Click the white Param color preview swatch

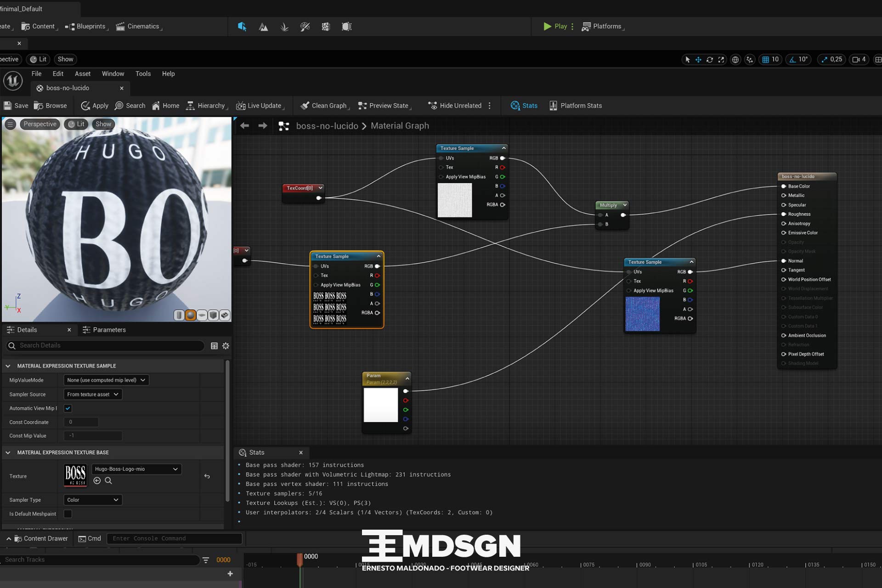coord(381,405)
